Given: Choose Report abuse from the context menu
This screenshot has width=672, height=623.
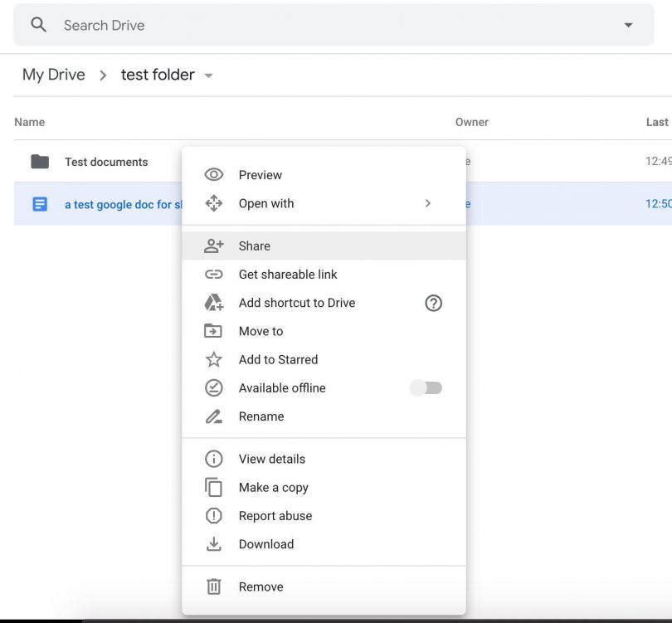Looking at the screenshot, I should point(275,515).
